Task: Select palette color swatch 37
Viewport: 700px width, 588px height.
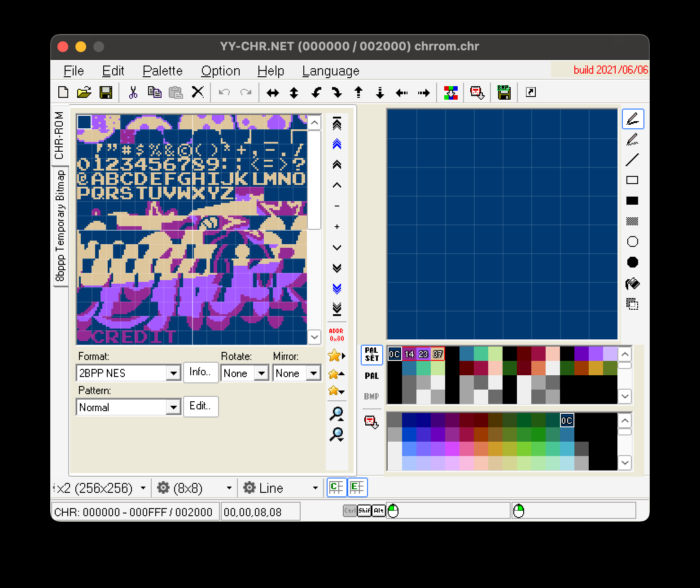Action: (x=437, y=354)
